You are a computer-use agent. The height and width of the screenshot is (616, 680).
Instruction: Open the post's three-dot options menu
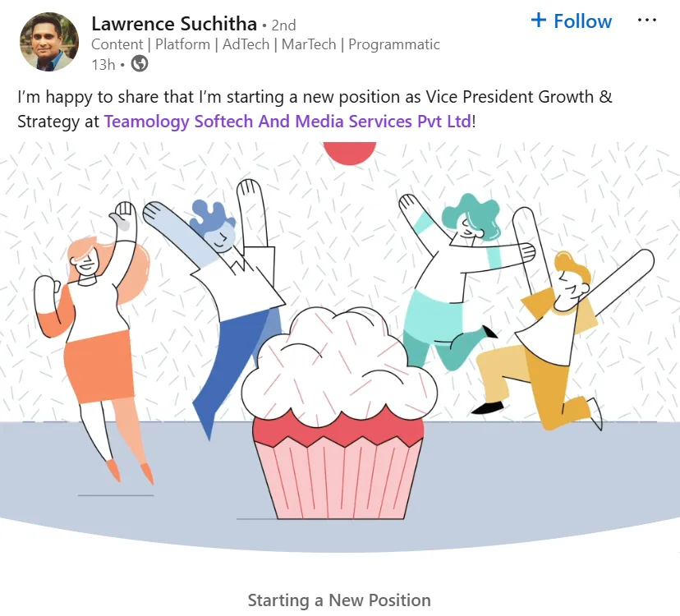click(646, 21)
